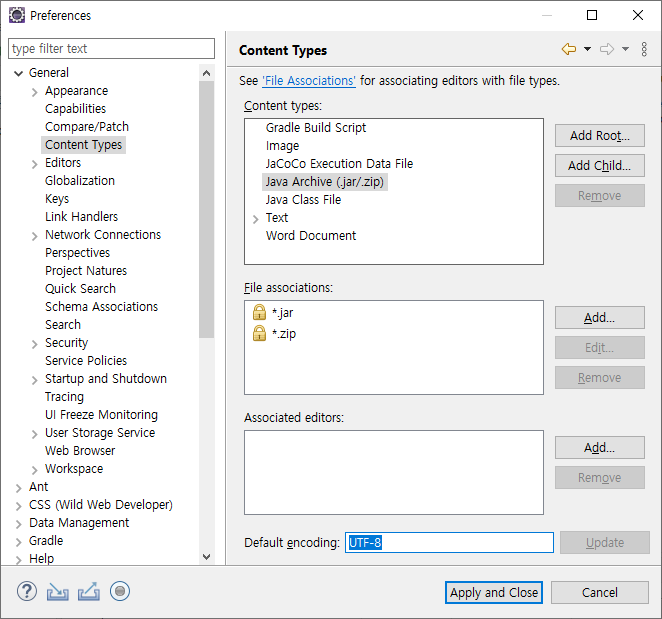Select Java Archive (.jar/.zip) content type
This screenshot has width=662, height=619.
coord(325,182)
